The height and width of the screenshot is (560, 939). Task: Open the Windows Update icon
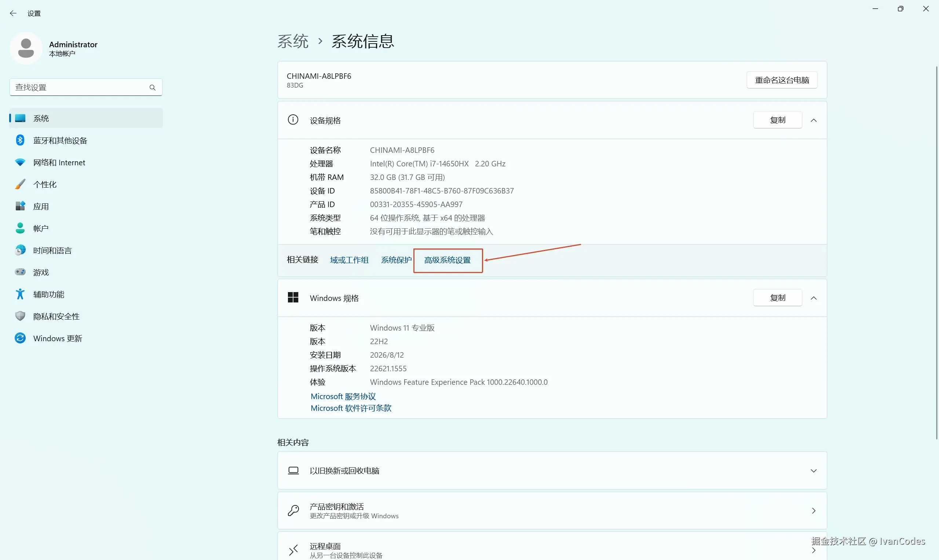click(x=20, y=338)
